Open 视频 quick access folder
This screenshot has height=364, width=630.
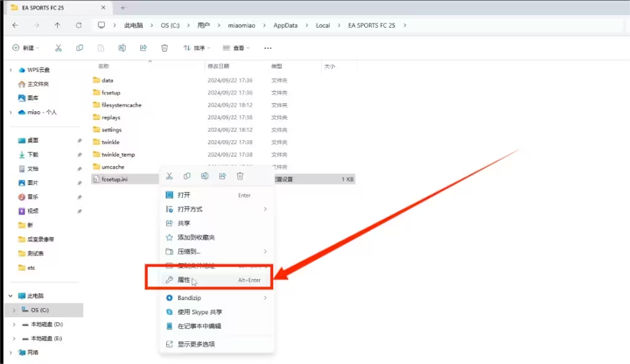(28, 211)
